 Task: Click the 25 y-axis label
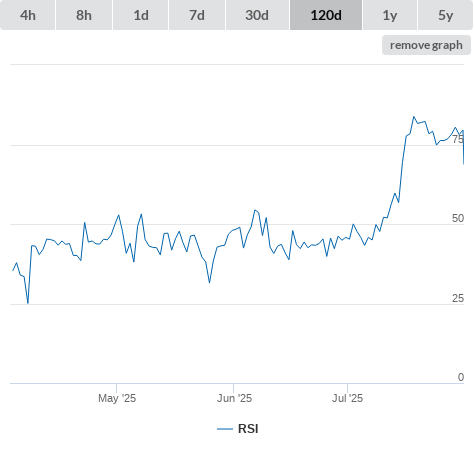pos(458,298)
